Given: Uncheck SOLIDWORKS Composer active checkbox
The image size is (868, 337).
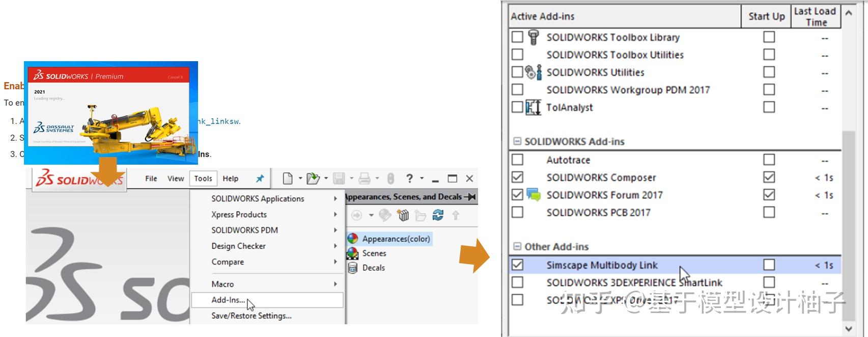Looking at the screenshot, I should point(517,177).
